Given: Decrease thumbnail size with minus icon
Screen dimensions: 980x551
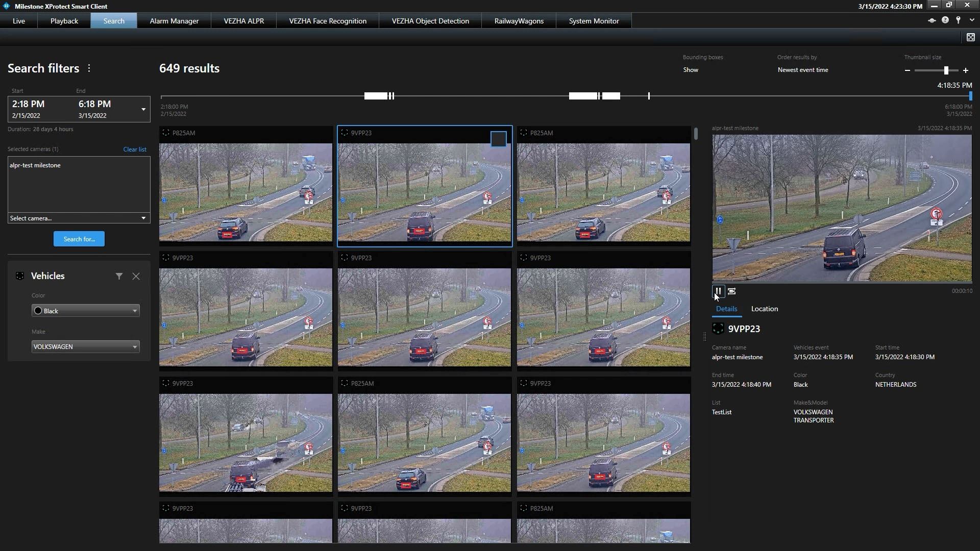Looking at the screenshot, I should [x=907, y=70].
